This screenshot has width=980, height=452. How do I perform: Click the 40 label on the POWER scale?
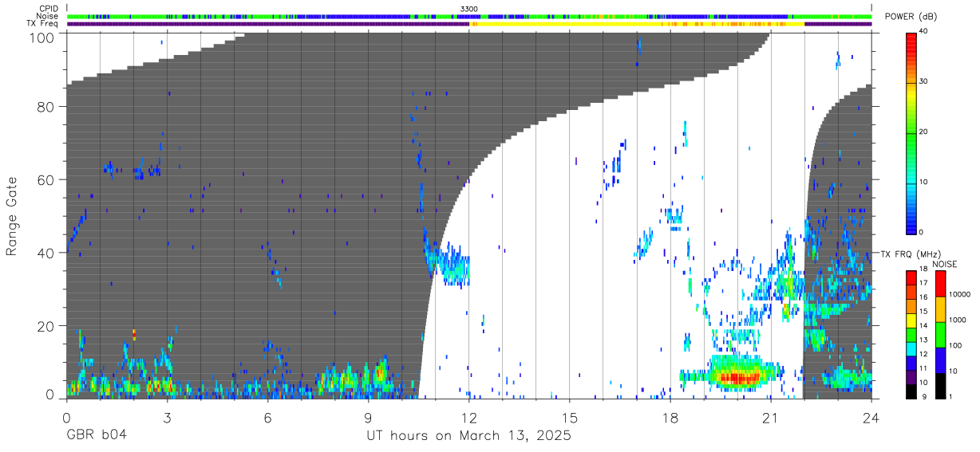[x=924, y=32]
